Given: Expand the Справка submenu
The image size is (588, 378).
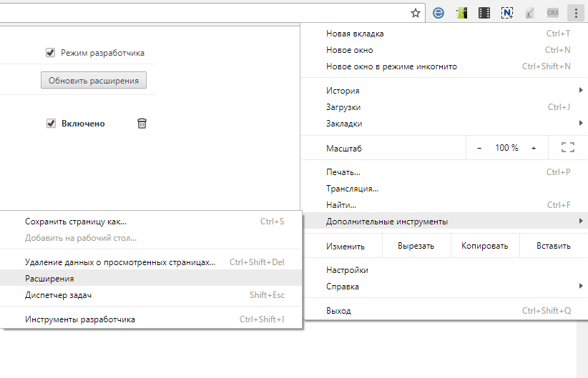Looking at the screenshot, I should point(445,287).
